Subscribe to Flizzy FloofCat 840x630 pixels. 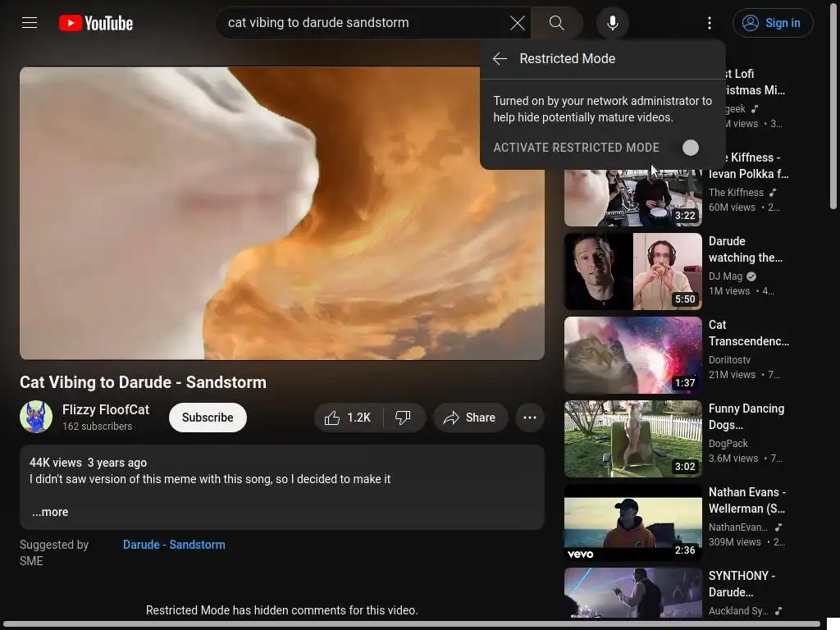[x=208, y=418]
